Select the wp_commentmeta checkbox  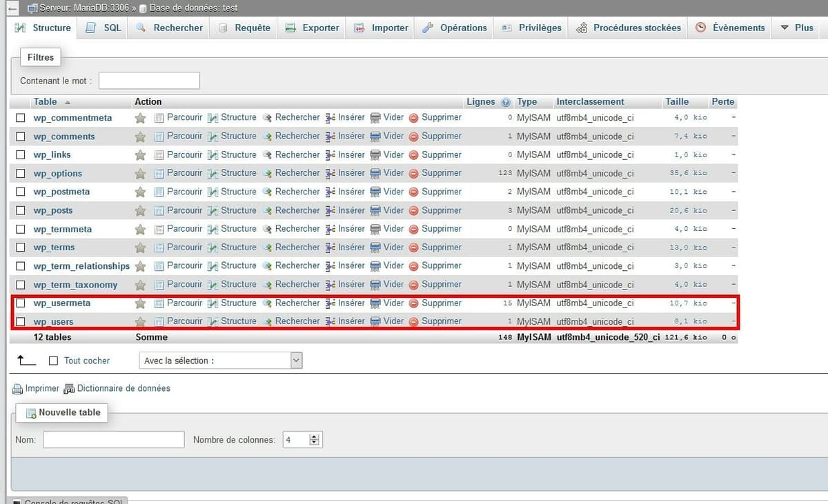tap(21, 118)
